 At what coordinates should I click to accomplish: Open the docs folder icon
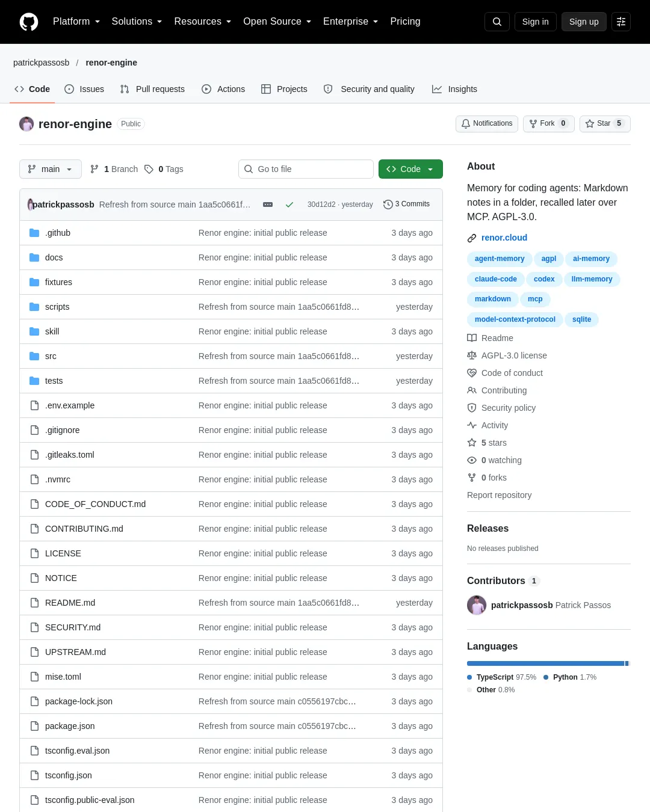click(34, 257)
